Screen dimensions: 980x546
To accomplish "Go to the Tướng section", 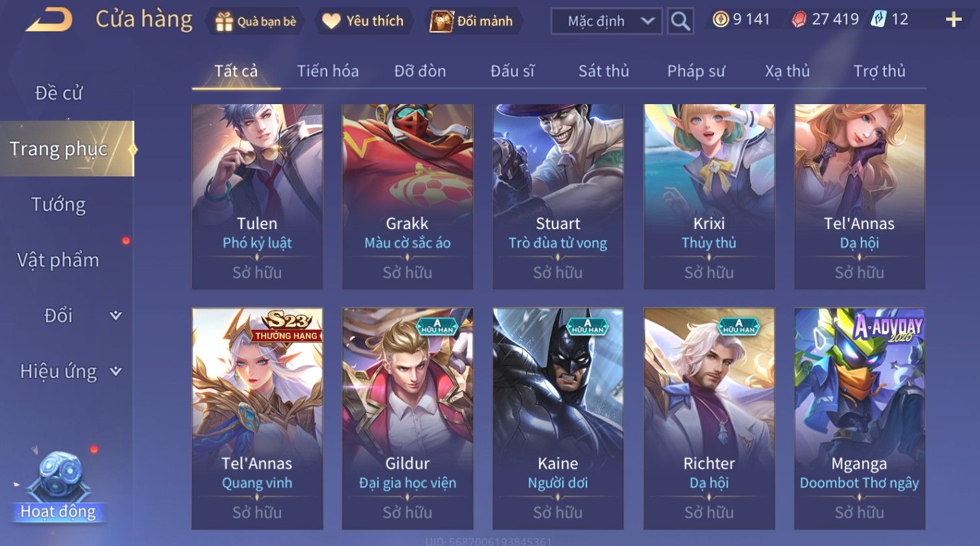I will tap(59, 204).
